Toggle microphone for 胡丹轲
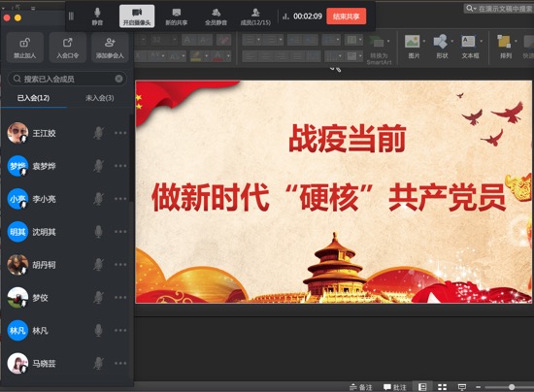 98,265
